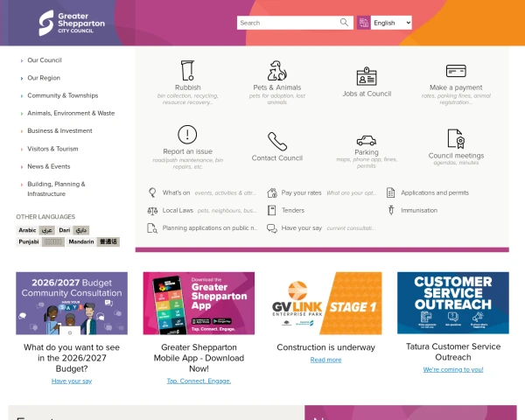Go to Greater Shepparton City Council logo
The width and height of the screenshot is (525, 420).
pos(72,23)
